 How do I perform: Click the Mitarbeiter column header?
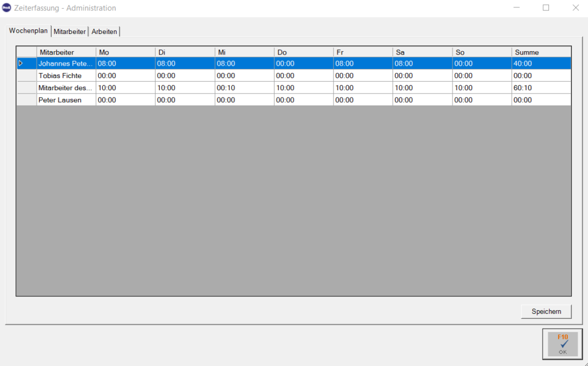67,52
